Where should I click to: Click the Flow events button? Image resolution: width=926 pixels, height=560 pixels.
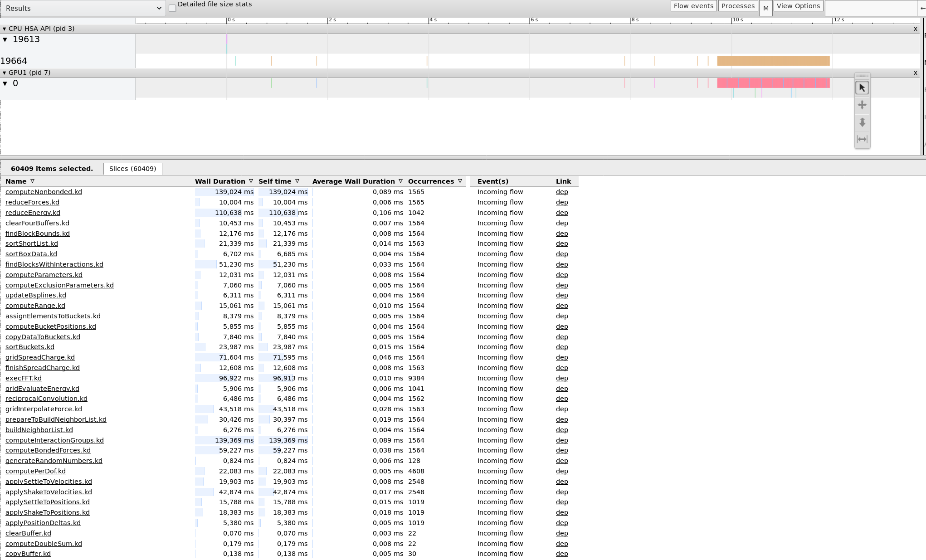(693, 6)
